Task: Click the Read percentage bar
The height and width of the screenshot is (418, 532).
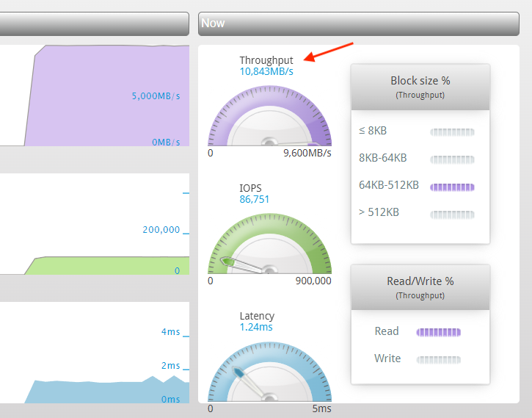Action: [x=439, y=332]
